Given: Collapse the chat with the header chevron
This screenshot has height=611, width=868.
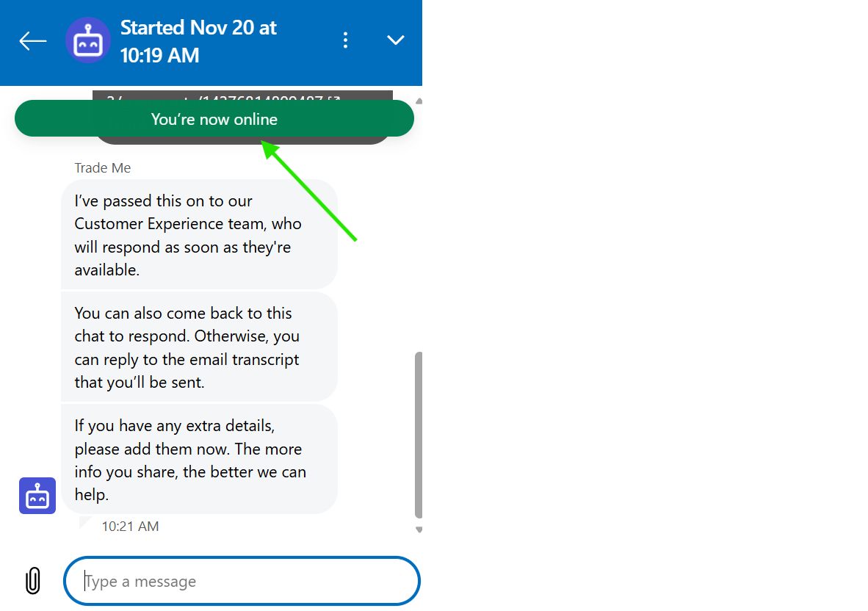Looking at the screenshot, I should coord(396,40).
